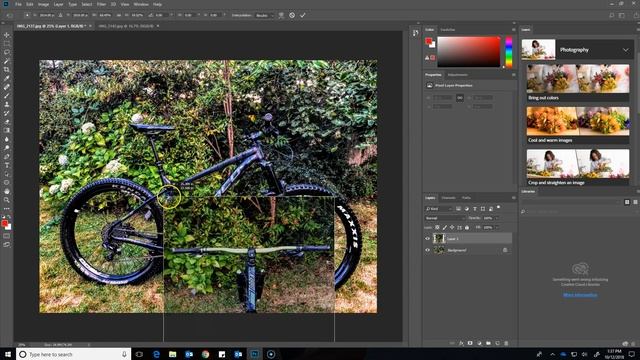
Task: Open the Bring out colors tutorial
Action: point(578,82)
